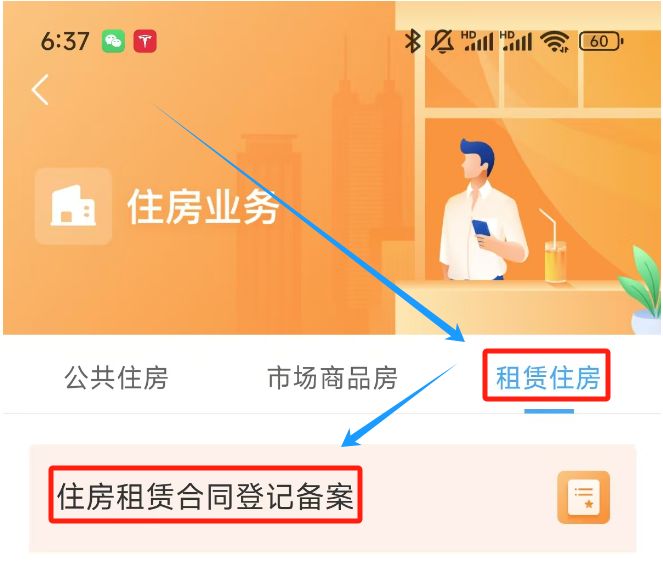Image resolution: width=663 pixels, height=562 pixels.
Task: Click the WeChat notification icon
Action: [113, 41]
